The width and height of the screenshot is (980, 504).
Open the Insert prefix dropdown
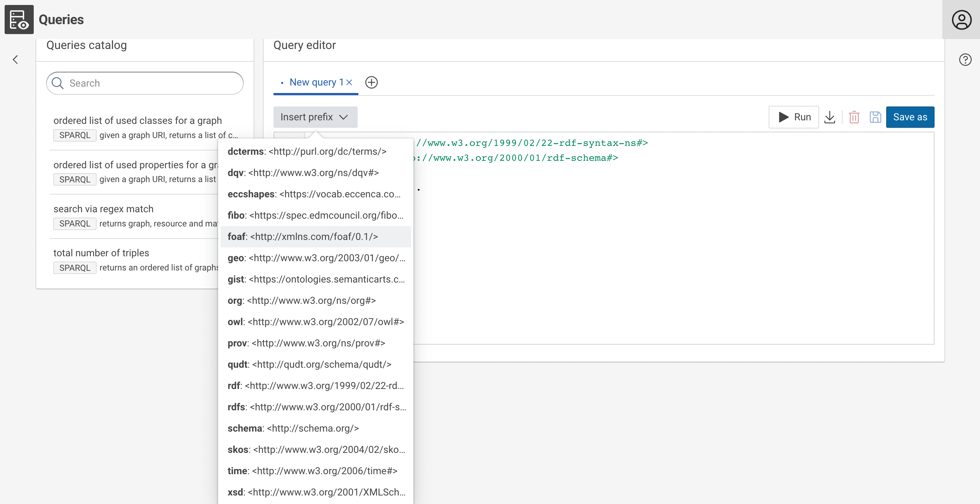[x=315, y=117]
